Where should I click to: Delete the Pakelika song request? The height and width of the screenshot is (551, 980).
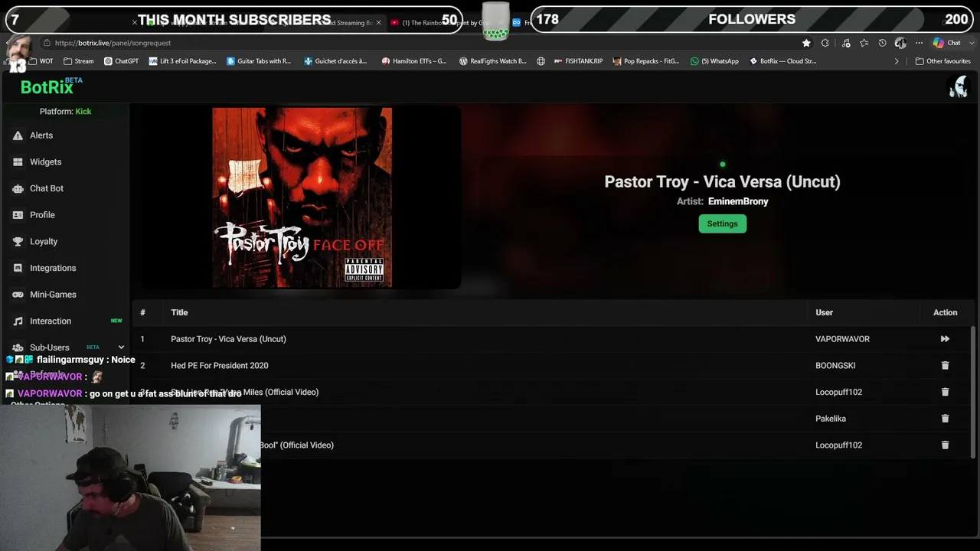pos(945,419)
